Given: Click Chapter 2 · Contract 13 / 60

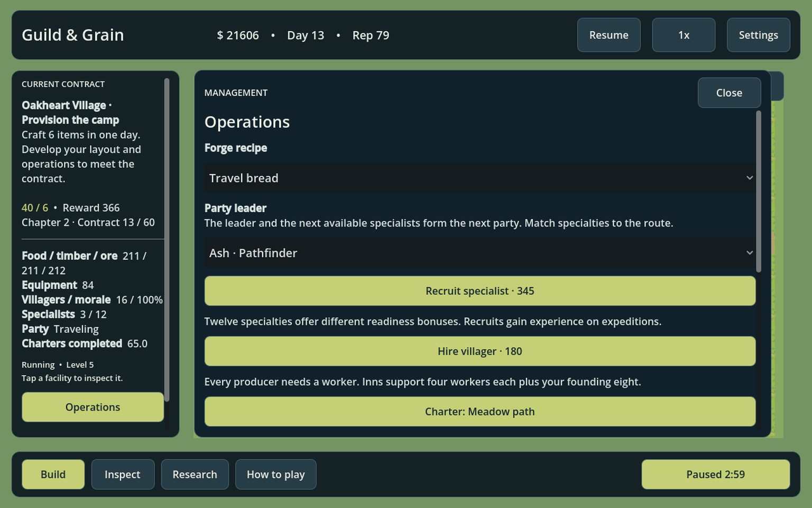Looking at the screenshot, I should pos(88,222).
